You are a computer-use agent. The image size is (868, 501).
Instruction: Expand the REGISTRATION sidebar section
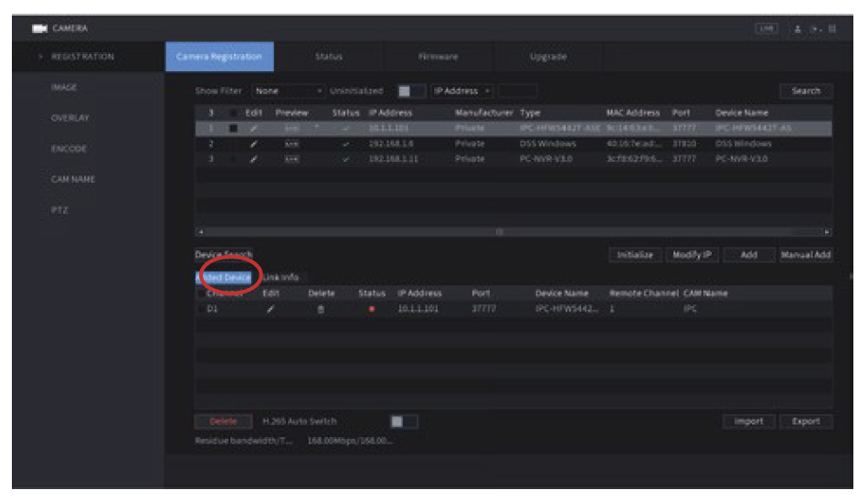[x=82, y=57]
